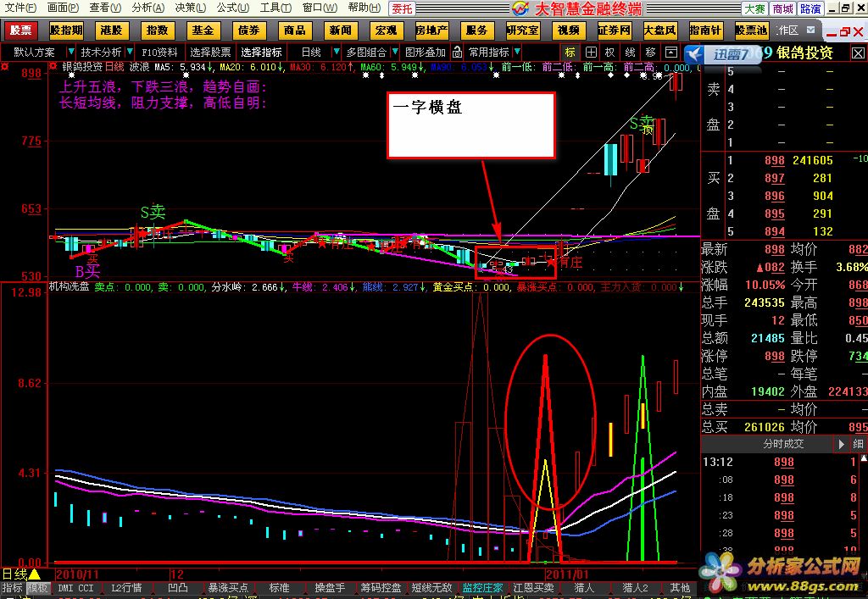Select the CCI indicator tab

pyautogui.click(x=86, y=587)
